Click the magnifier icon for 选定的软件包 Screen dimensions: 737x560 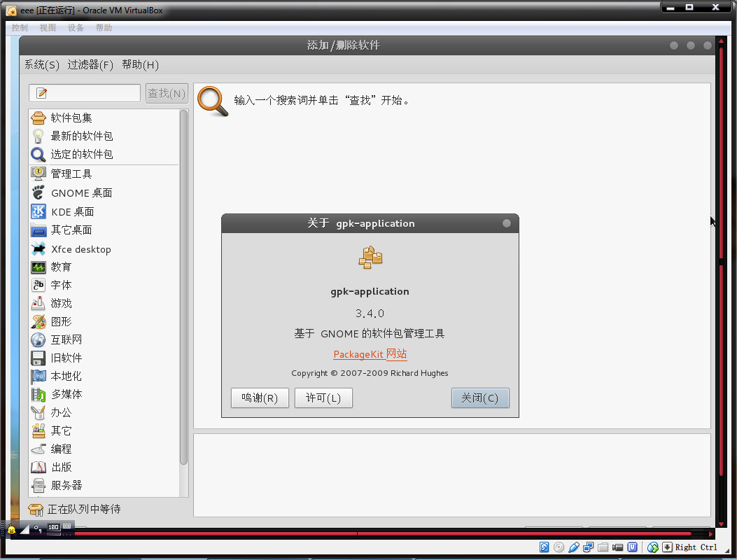(x=38, y=154)
